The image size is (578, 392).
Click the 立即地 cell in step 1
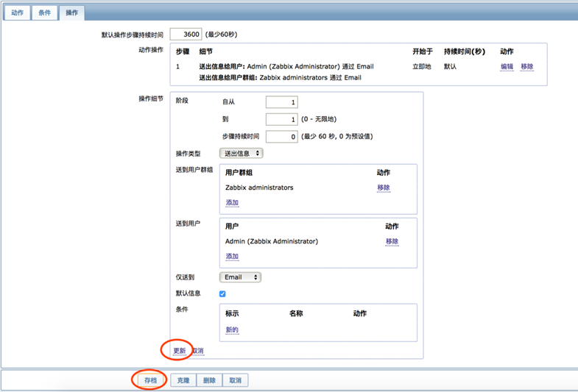[422, 67]
